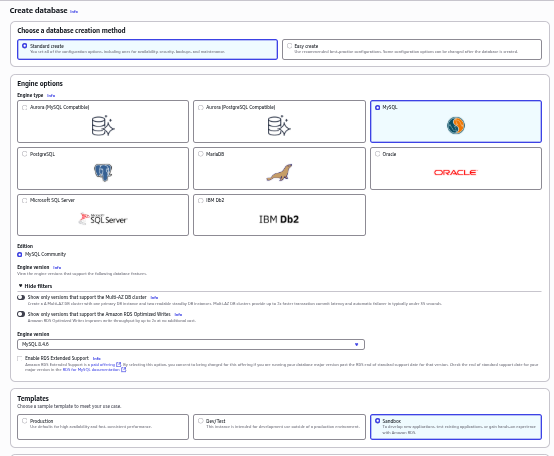554x456 pixels.
Task: Click the Aurora MySQL Compatible database logo
Action: click(x=103, y=126)
